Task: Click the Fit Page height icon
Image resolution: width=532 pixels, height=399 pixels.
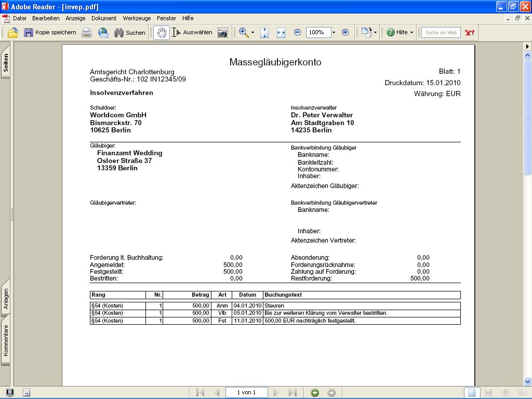Action: [x=264, y=33]
